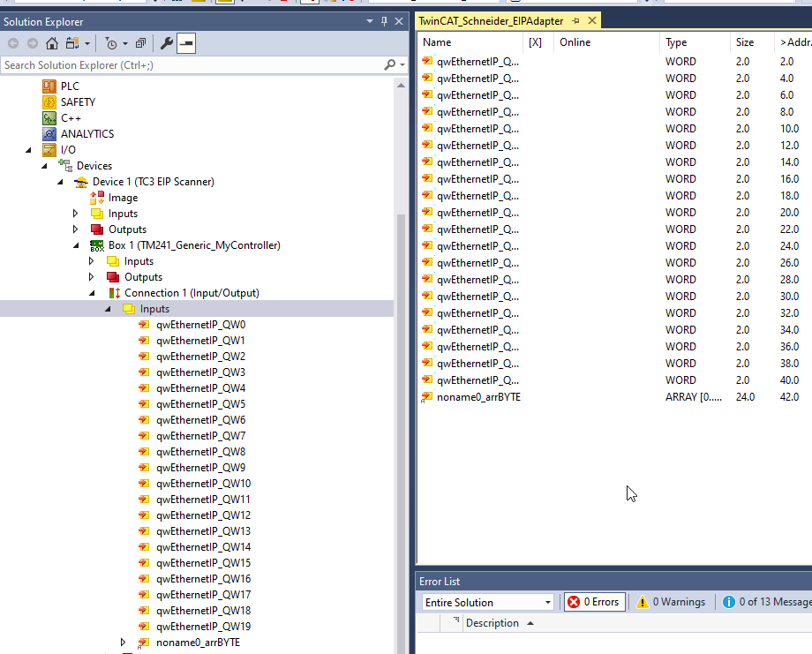
Task: Collapse the selected Inputs folder under Connection 1
Action: tap(108, 309)
